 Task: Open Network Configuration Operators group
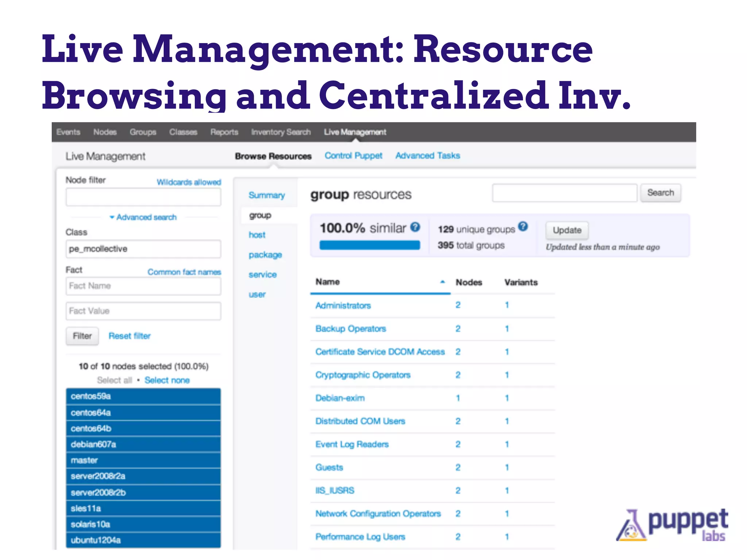(378, 514)
